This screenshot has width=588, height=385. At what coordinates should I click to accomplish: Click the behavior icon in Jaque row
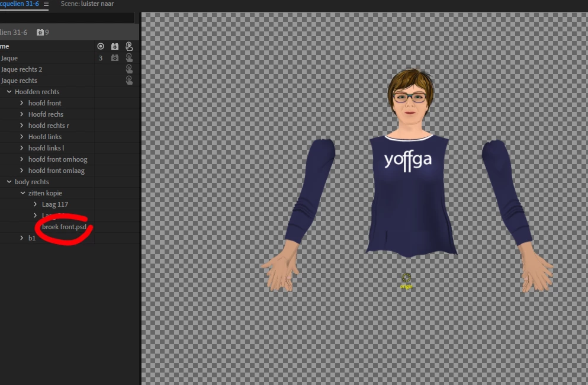click(115, 58)
